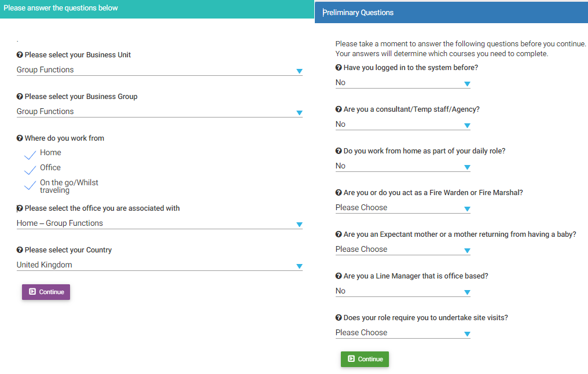The height and width of the screenshot is (374, 588).
Task: Click the purple Continue button
Action: pos(46,292)
